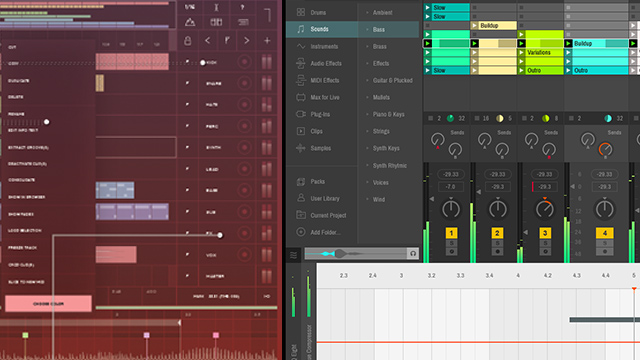Screen dimensions: 640x360
Task: Choose Consolidate from the context menu
Action: [22, 180]
